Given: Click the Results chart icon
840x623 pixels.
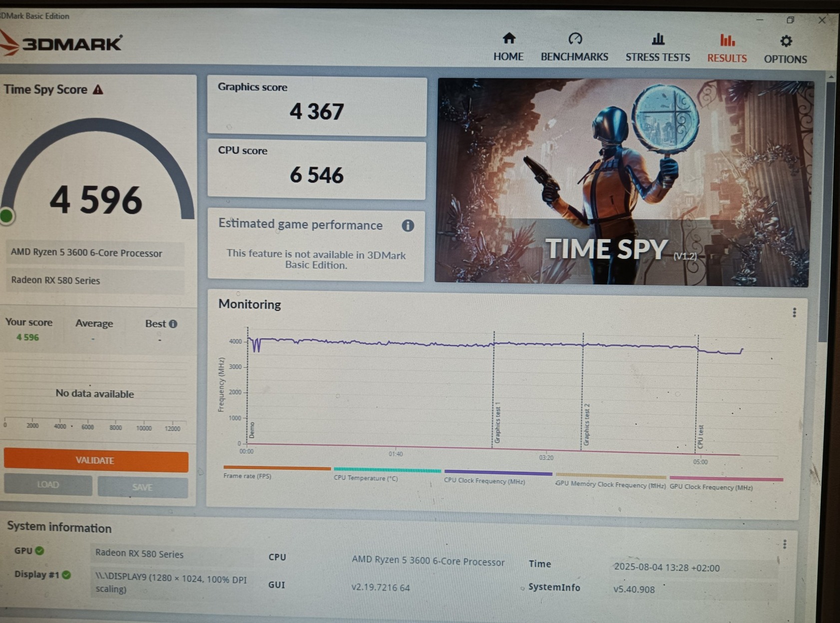Looking at the screenshot, I should point(727,40).
